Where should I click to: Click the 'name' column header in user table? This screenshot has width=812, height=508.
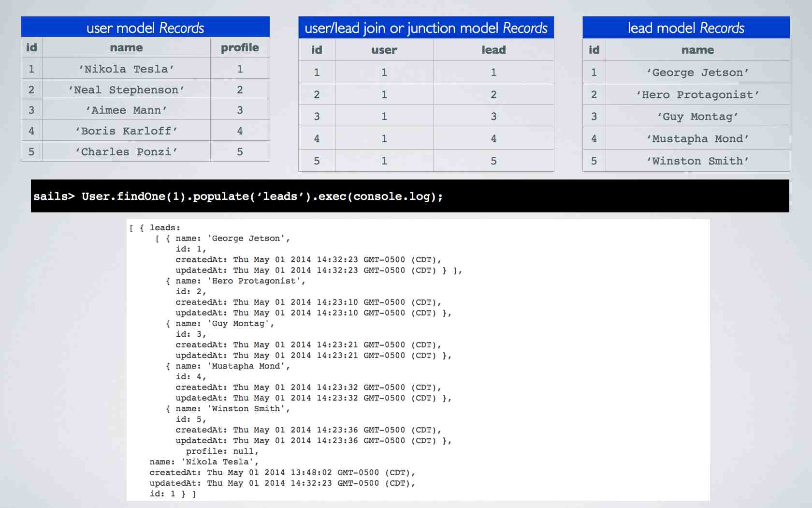click(126, 47)
